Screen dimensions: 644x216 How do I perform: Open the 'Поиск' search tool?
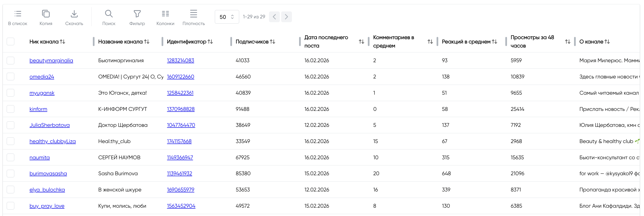pos(109,14)
